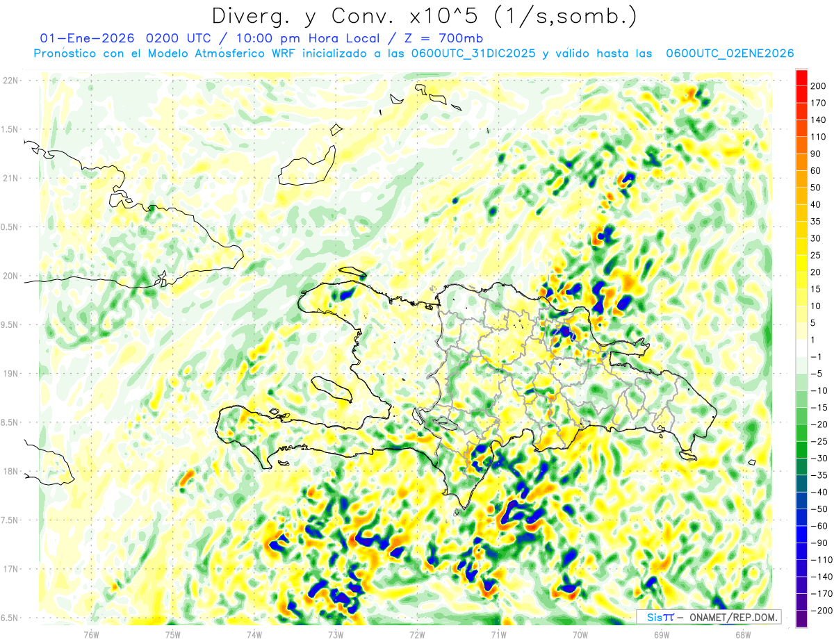This screenshot has width=834, height=644.
Task: Click the colorbar value -60
Action: click(x=820, y=526)
